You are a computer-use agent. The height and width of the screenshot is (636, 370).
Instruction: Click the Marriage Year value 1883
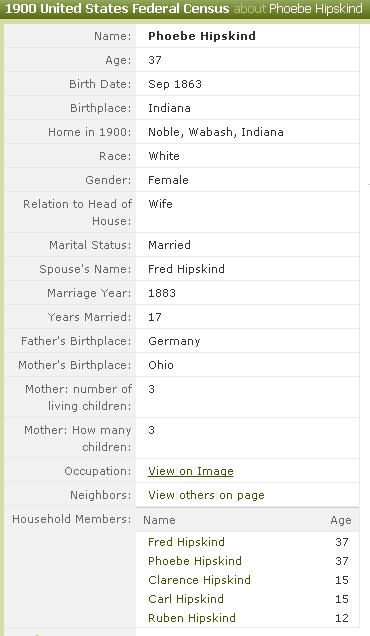(x=162, y=293)
